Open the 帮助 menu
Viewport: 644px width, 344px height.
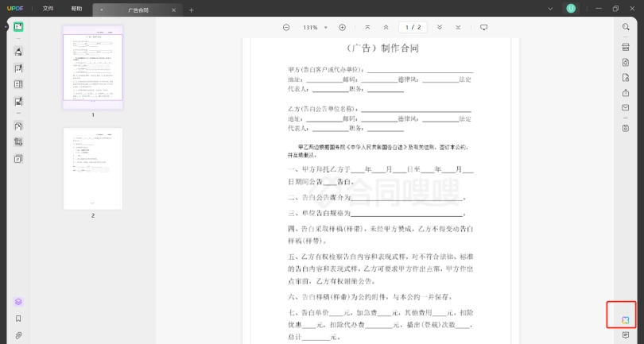click(76, 9)
